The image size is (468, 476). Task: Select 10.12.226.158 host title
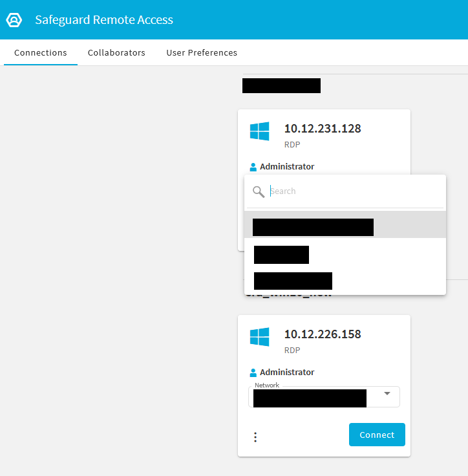pos(323,334)
